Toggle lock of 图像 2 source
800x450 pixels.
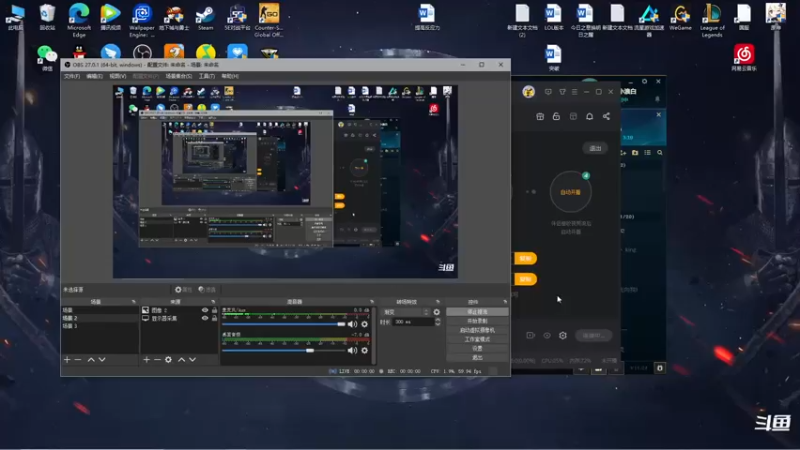pos(214,310)
